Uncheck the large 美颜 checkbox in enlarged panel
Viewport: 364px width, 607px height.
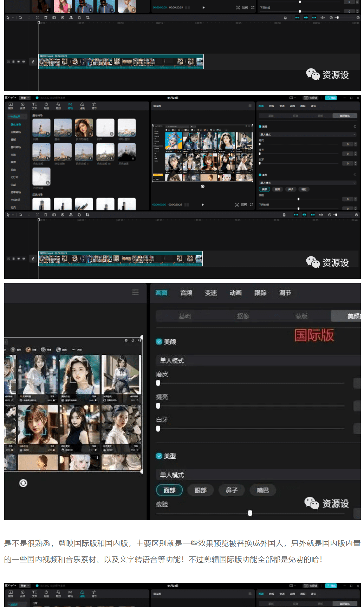[159, 342]
